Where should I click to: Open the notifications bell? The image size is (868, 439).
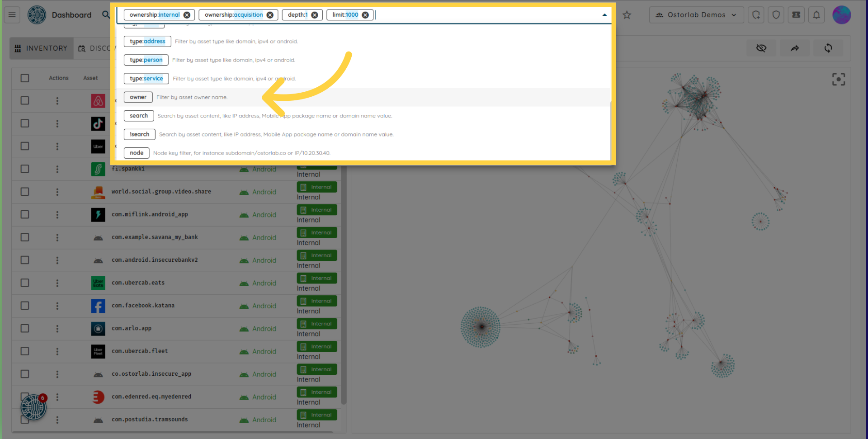[816, 15]
